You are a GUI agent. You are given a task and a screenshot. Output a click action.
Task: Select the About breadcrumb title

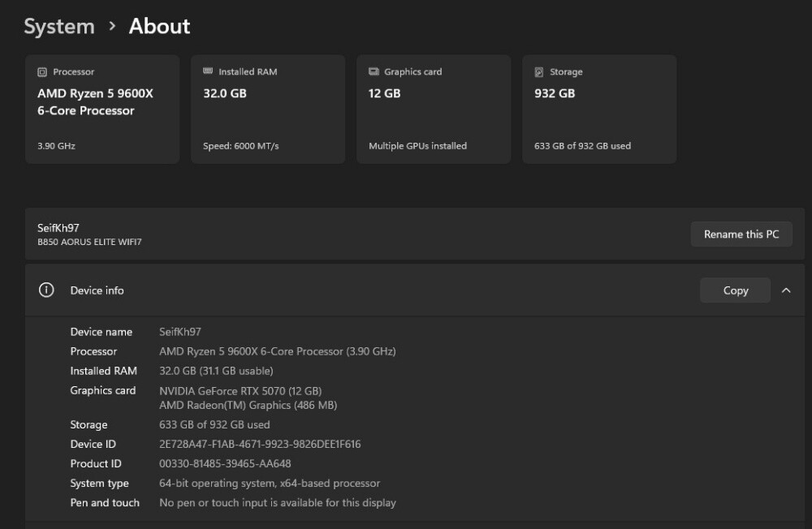coord(159,27)
